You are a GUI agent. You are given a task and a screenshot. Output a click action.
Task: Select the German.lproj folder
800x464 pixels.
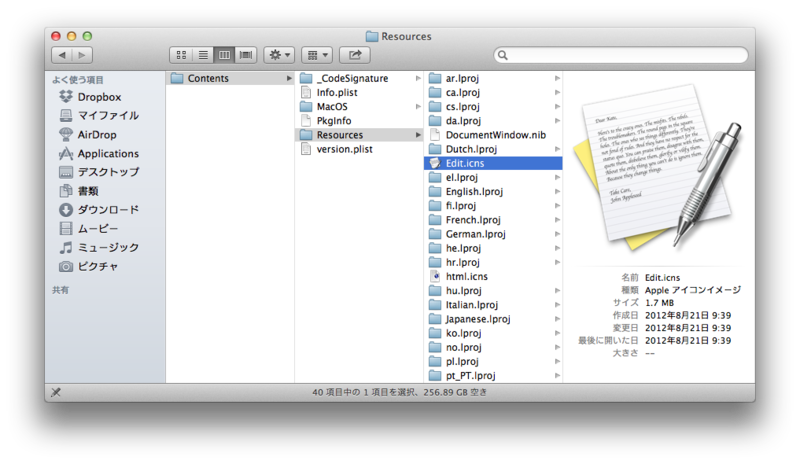coord(493,234)
